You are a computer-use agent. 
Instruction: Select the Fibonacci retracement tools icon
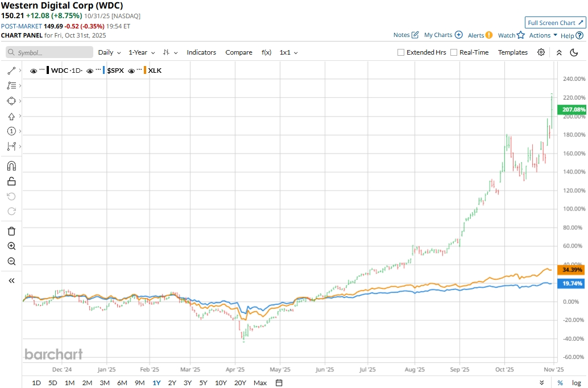pos(11,85)
